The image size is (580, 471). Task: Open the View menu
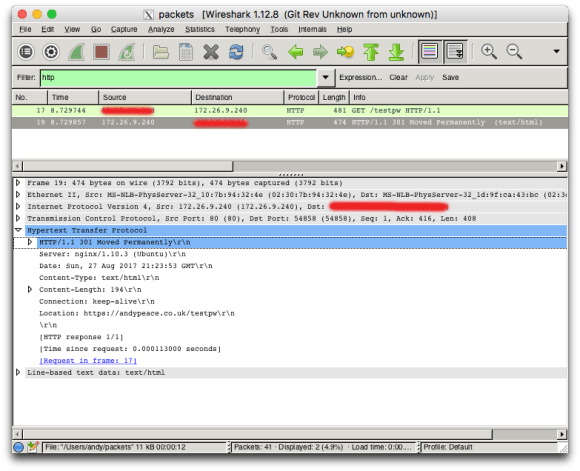click(x=72, y=29)
